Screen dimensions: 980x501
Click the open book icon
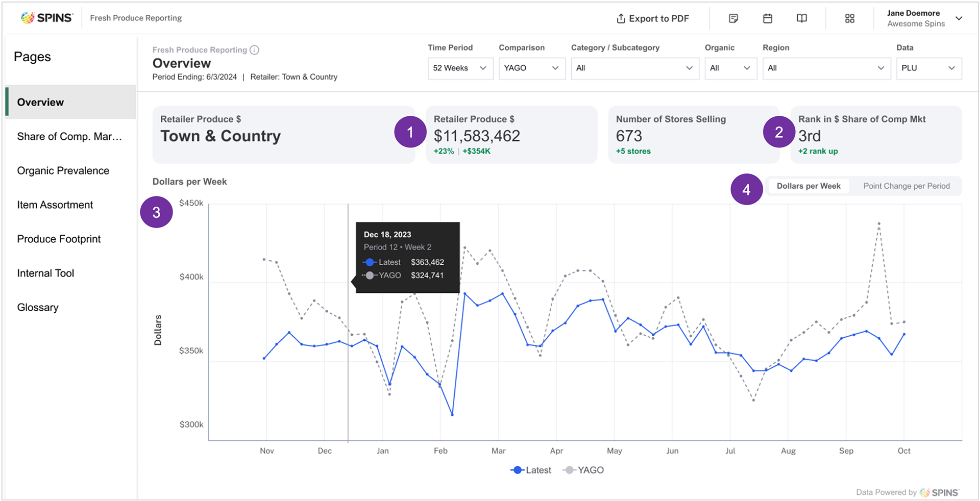[x=802, y=18]
